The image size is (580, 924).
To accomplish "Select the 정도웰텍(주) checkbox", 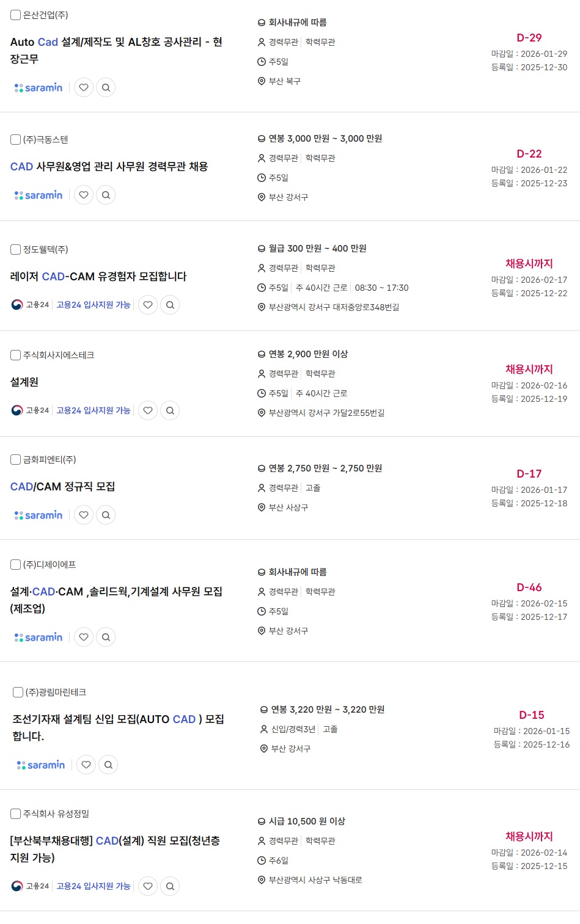I will [x=16, y=249].
